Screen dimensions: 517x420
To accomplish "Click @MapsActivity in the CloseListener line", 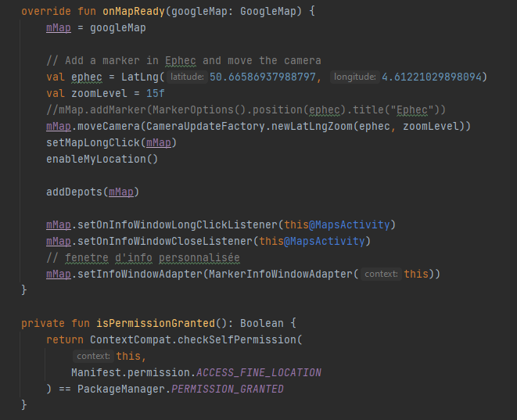I will coord(324,242).
